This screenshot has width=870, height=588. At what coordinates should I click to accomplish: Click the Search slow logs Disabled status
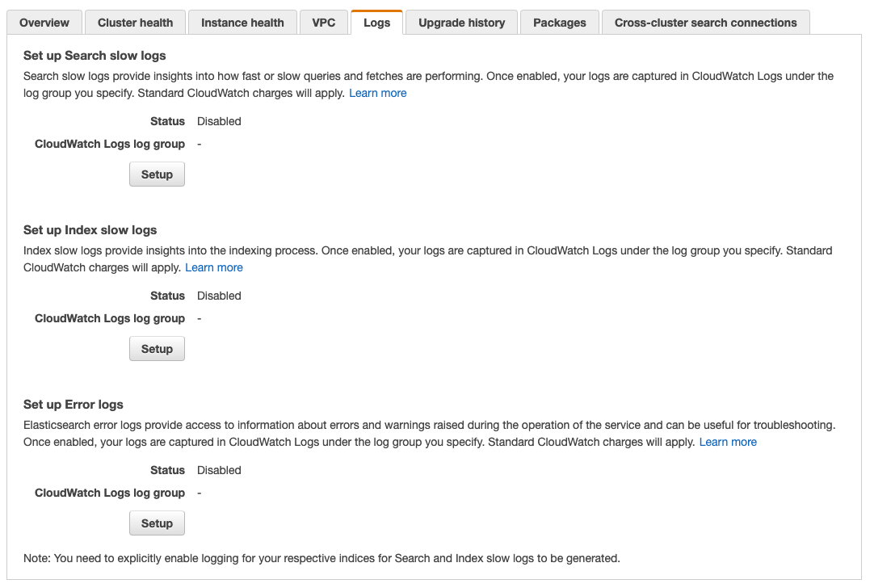click(x=219, y=121)
